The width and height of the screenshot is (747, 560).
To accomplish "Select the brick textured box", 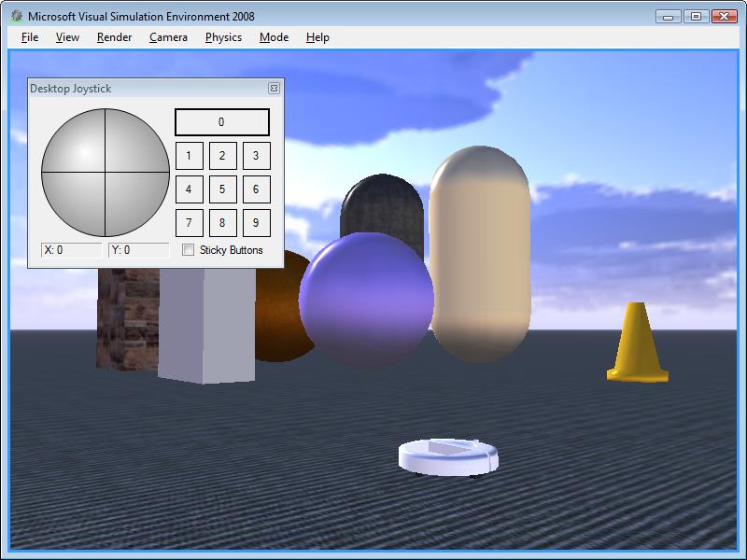I will pyautogui.click(x=127, y=319).
